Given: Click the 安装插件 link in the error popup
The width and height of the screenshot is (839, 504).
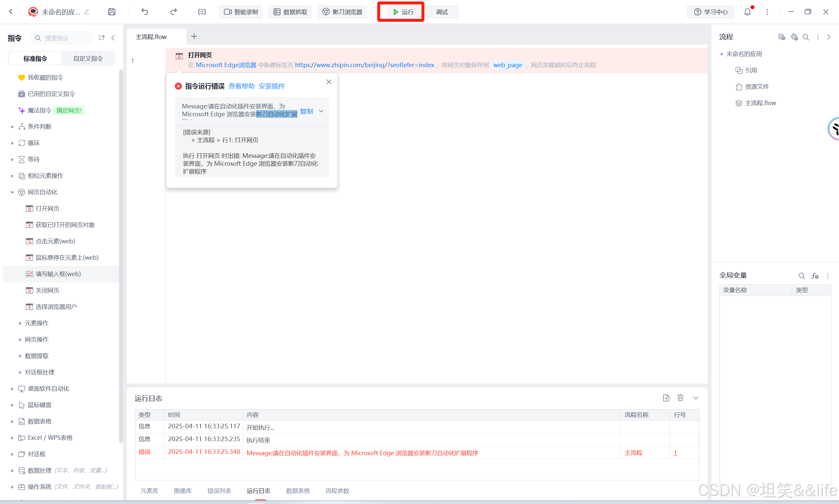Looking at the screenshot, I should [x=271, y=86].
